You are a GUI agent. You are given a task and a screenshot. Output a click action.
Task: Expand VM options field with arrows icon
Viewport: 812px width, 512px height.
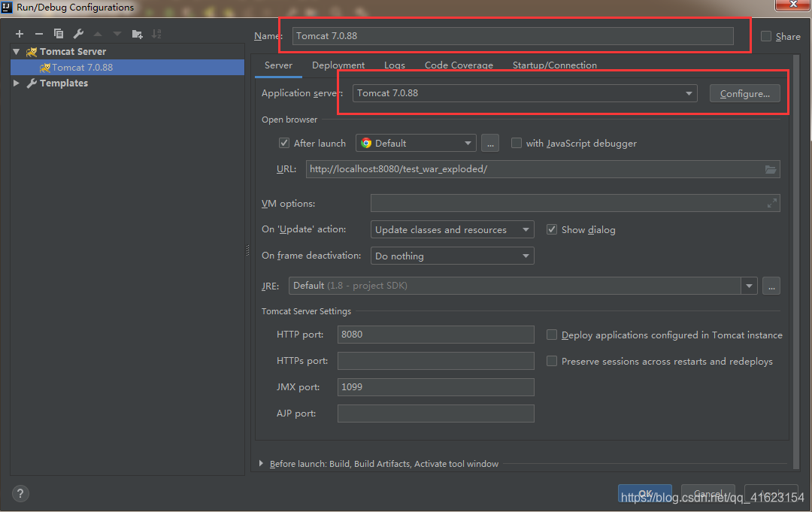coord(771,204)
